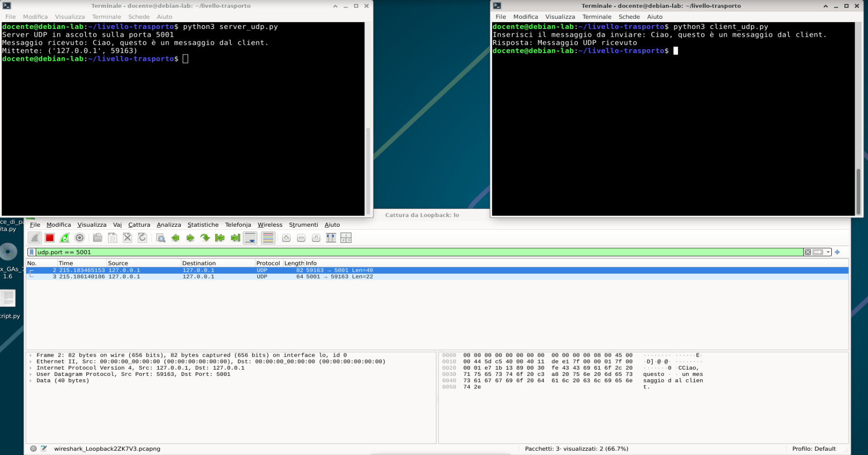
Task: Open Modifica menu in left terminal
Action: (x=36, y=16)
